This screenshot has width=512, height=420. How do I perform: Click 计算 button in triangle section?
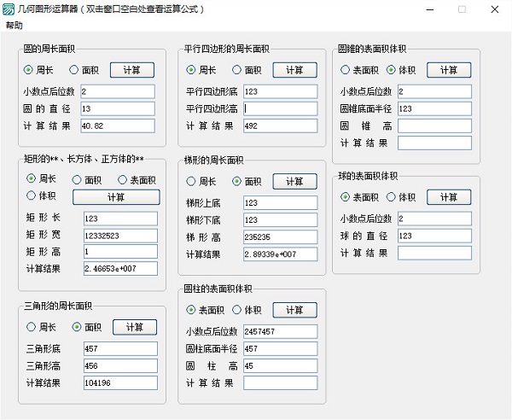click(x=135, y=327)
